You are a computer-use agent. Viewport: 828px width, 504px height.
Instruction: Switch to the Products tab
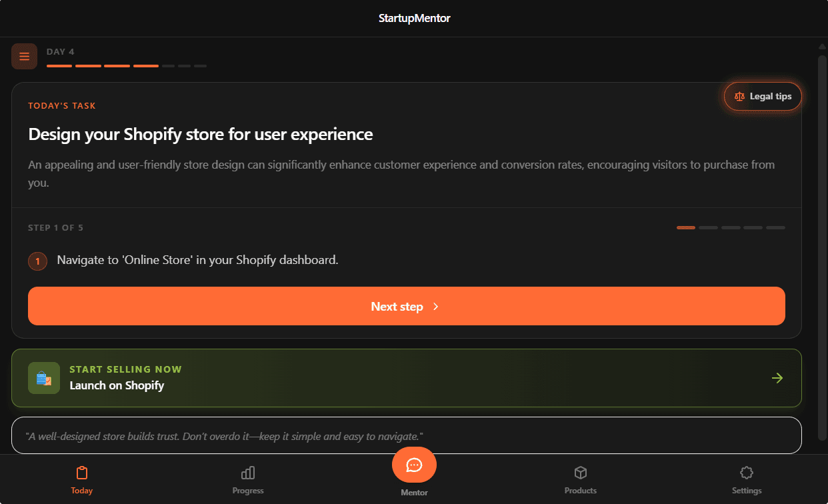click(x=580, y=479)
